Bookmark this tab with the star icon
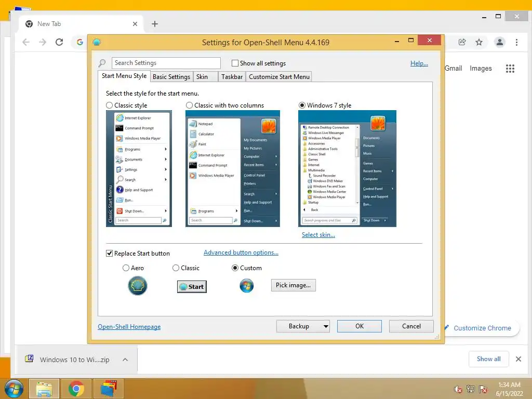 [x=478, y=42]
